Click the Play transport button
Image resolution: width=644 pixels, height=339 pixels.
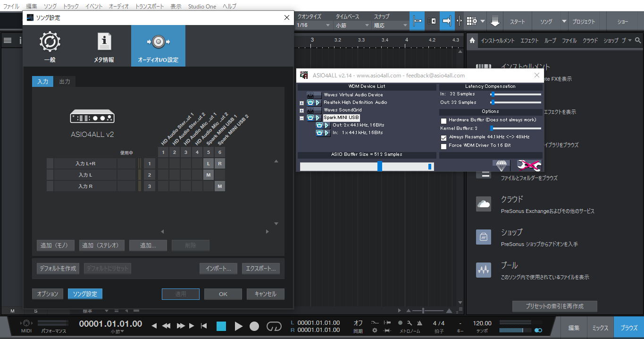(x=238, y=326)
